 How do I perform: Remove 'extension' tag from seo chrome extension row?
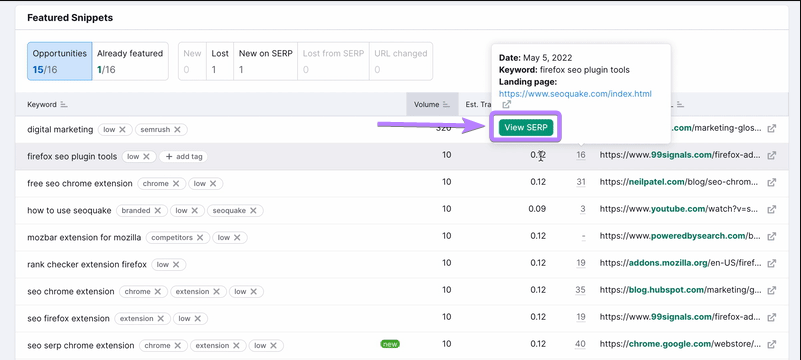[x=217, y=292]
